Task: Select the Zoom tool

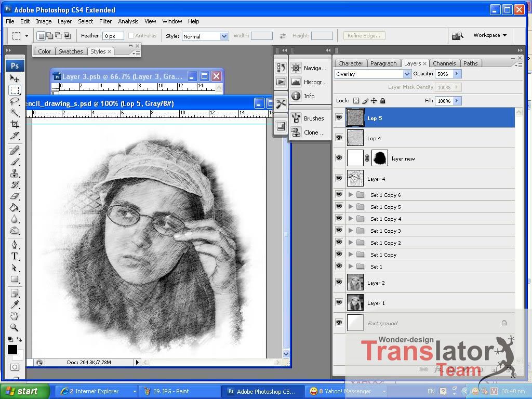Action: pyautogui.click(x=15, y=327)
